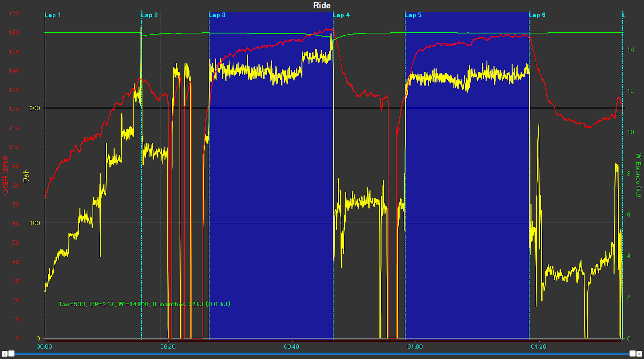Click the red 120 heart rate axis value

[14, 109]
